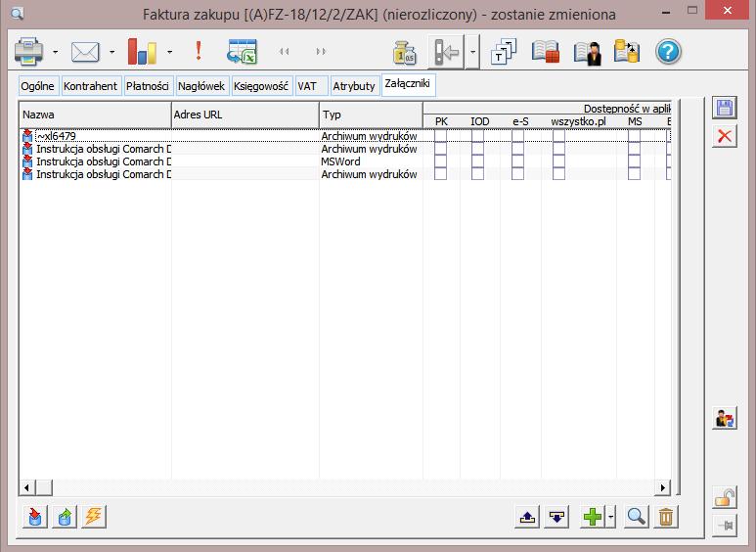Screen dimensions: 756x552
Task: Open help with blue question mark
Action: (668, 52)
